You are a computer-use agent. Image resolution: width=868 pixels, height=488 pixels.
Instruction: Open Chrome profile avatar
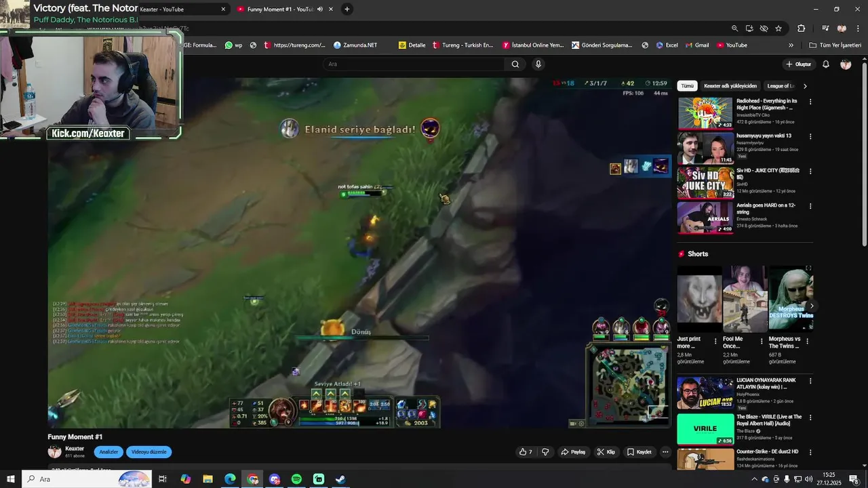[x=842, y=28]
